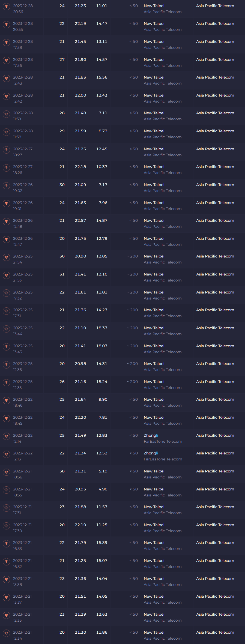Click the wifi icon for 2023-12-28 17:58 result
The image size is (245, 644).
[x=6, y=42]
